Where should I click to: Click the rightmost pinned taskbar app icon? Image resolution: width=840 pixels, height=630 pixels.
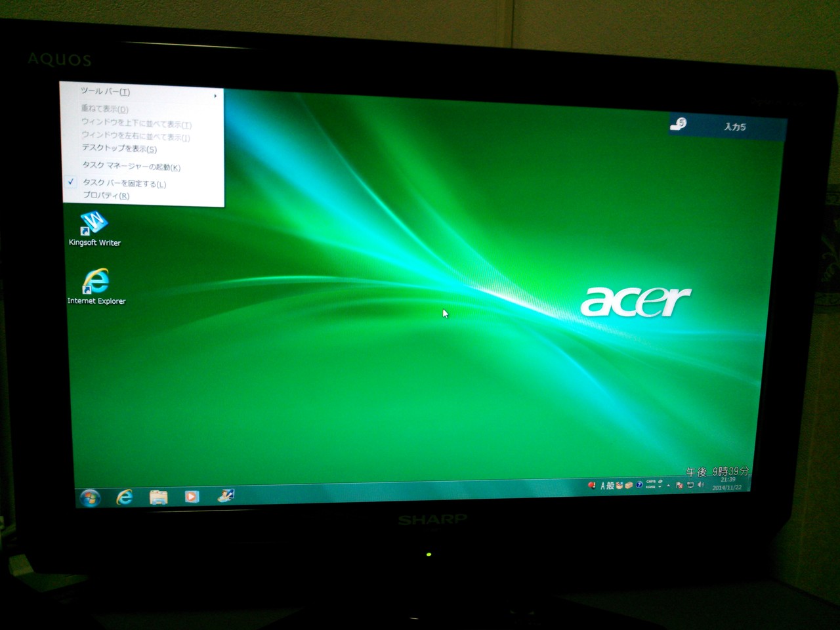226,496
